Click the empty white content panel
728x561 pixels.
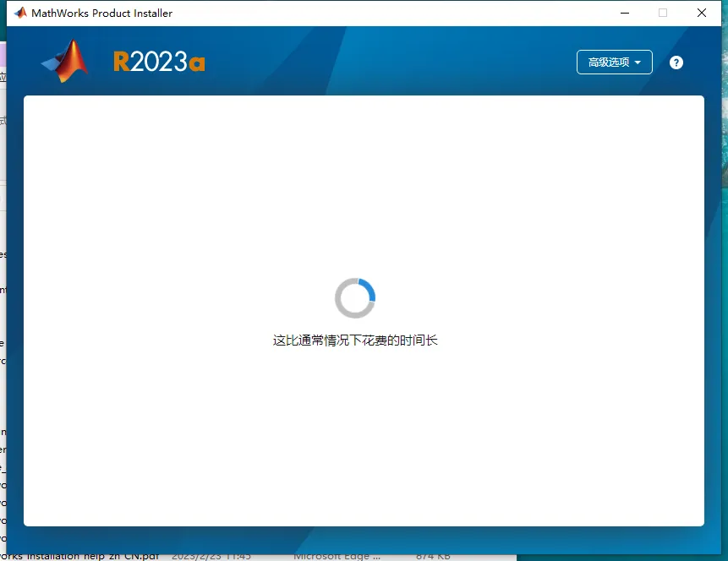click(364, 186)
